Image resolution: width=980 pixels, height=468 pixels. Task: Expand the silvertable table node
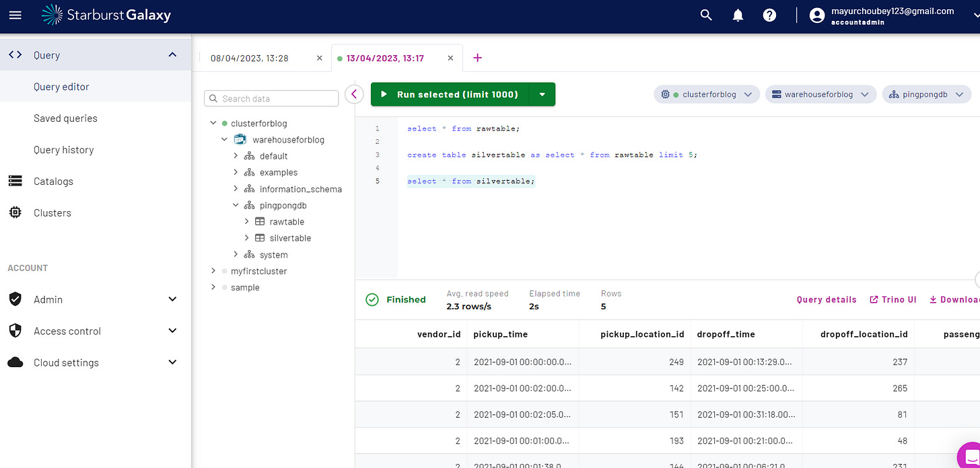point(246,238)
